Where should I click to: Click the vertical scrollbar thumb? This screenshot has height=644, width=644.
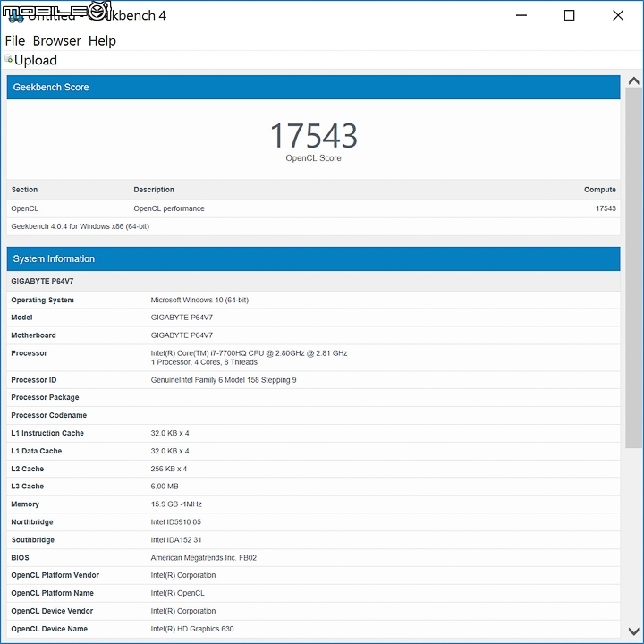[634, 267]
